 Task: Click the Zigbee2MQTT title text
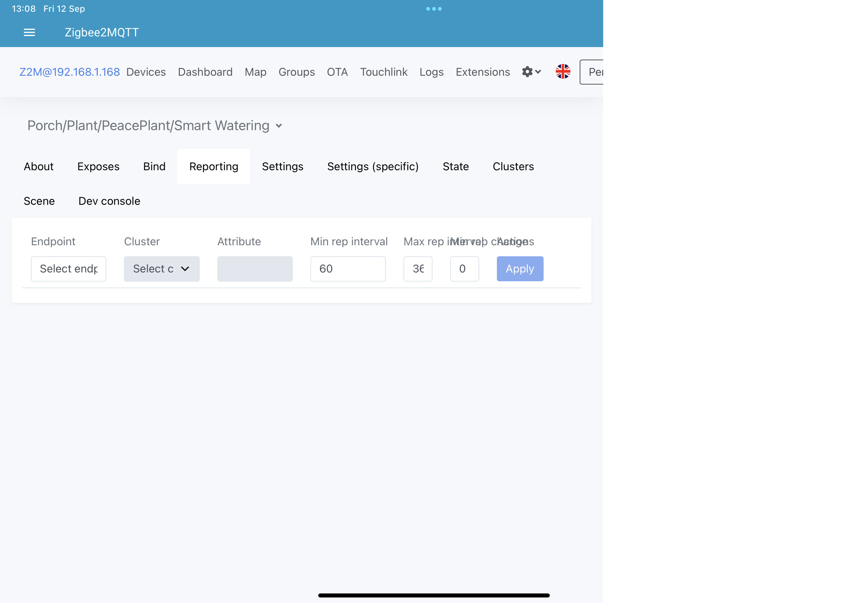(102, 32)
